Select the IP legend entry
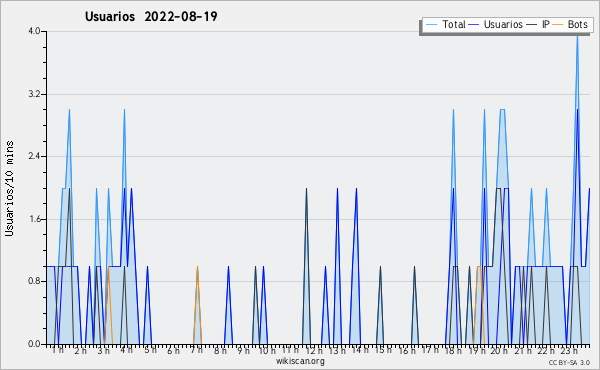The image size is (600, 370). (538, 24)
